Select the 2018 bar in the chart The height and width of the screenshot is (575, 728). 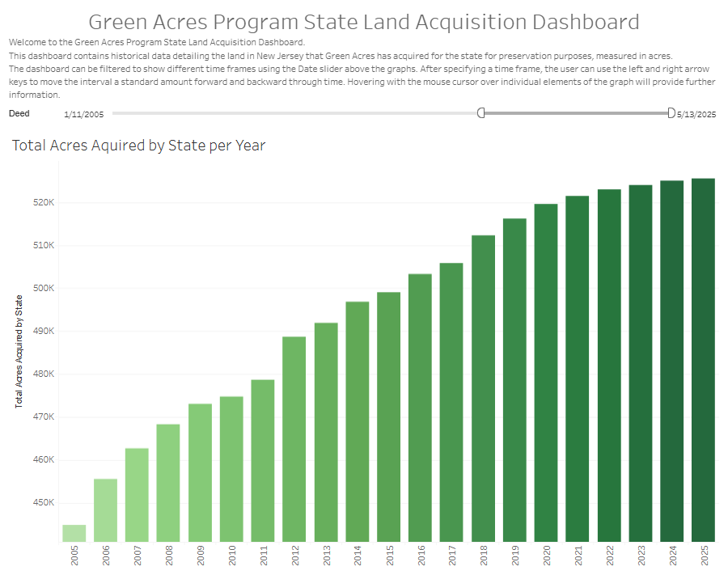484,388
